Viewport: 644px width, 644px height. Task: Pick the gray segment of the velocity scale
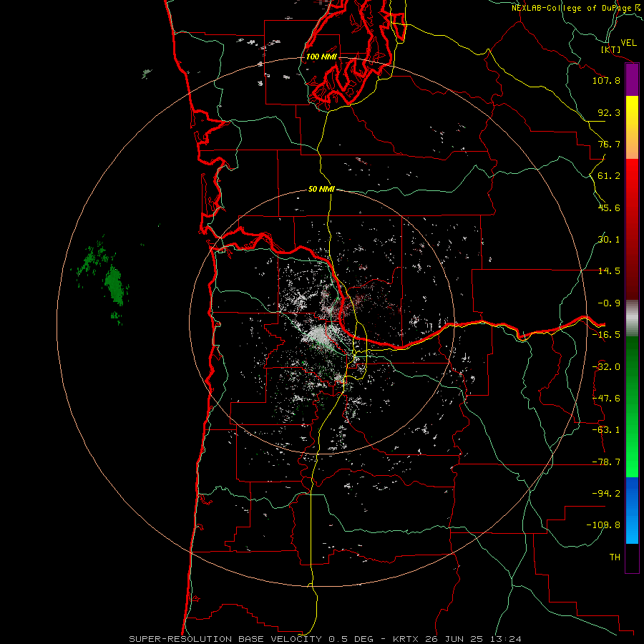click(632, 318)
